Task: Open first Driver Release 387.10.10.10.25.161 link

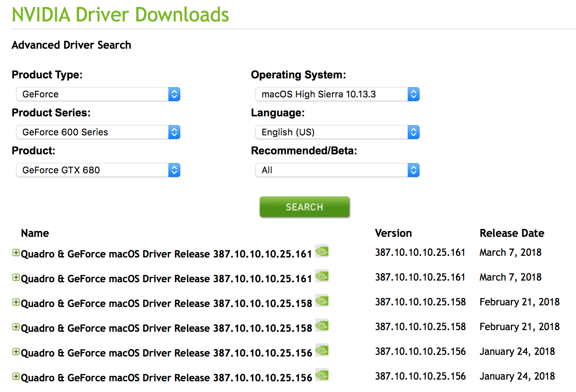Action: coord(166,254)
